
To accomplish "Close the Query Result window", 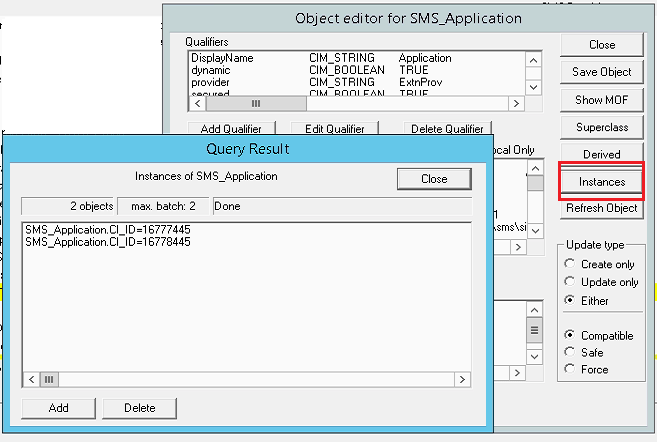I will pyautogui.click(x=434, y=179).
